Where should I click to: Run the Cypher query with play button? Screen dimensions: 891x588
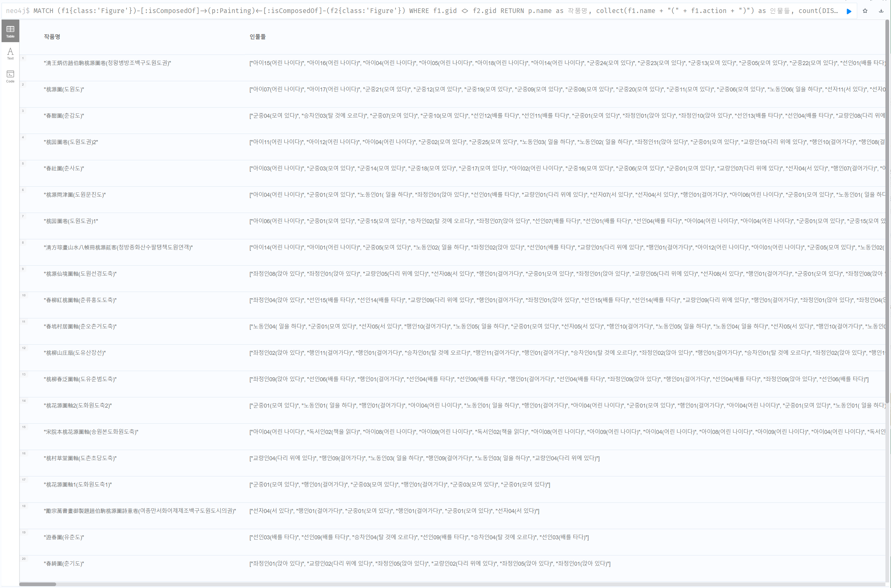(849, 11)
